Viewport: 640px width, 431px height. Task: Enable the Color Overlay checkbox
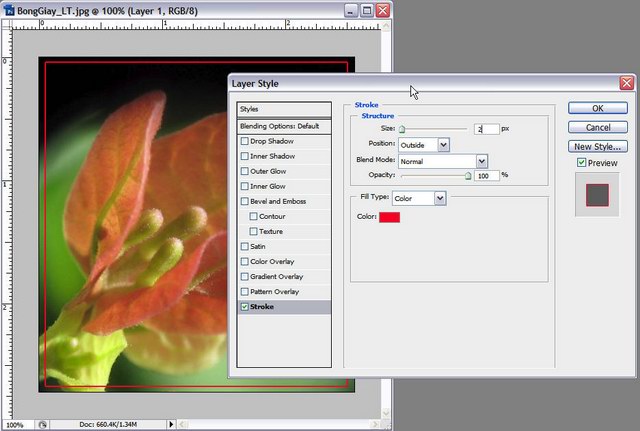pos(245,262)
